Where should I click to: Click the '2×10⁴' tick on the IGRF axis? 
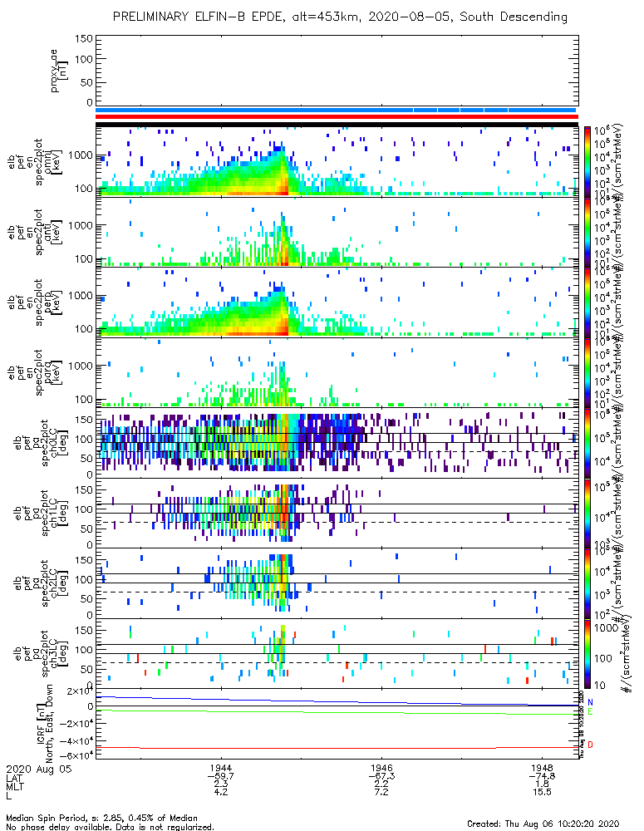tap(80, 691)
